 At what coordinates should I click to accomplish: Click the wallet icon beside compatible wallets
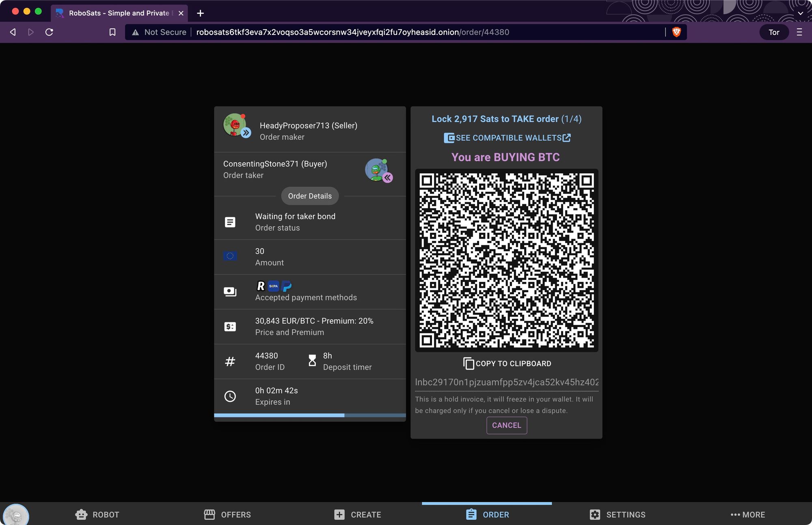click(449, 138)
